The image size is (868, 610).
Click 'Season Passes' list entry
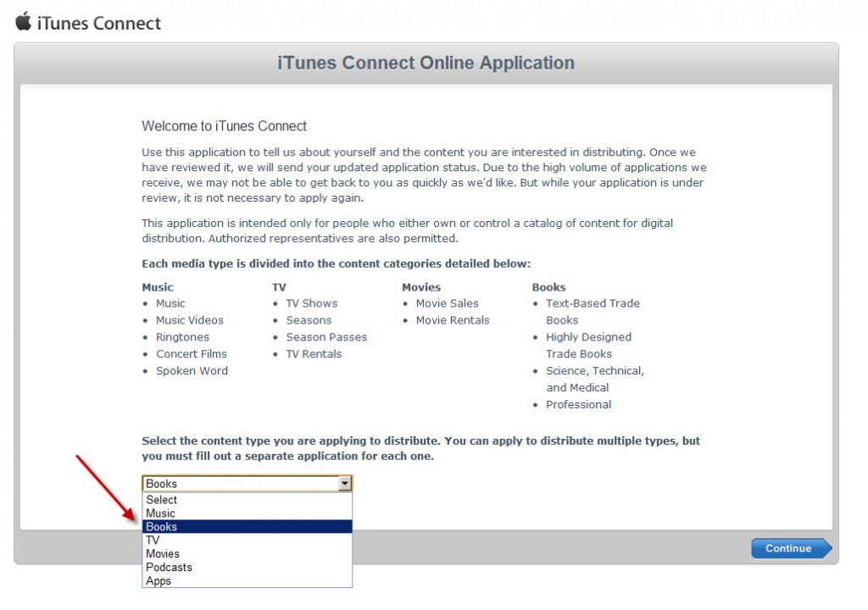pos(326,337)
